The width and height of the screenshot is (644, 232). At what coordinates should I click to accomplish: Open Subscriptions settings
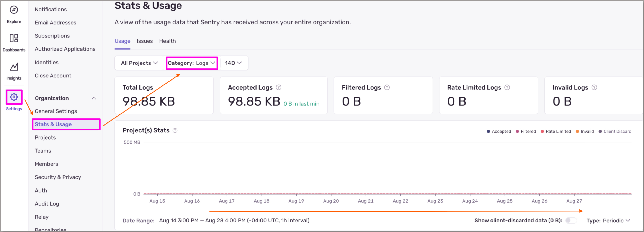point(52,36)
